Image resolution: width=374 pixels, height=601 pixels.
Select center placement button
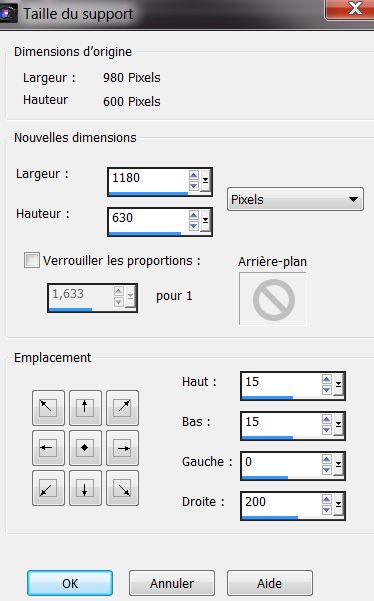click(x=85, y=448)
